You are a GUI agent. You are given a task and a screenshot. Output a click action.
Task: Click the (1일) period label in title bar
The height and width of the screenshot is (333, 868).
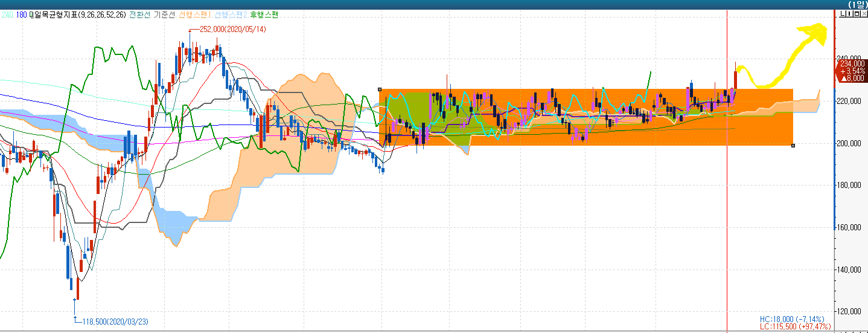pyautogui.click(x=857, y=4)
